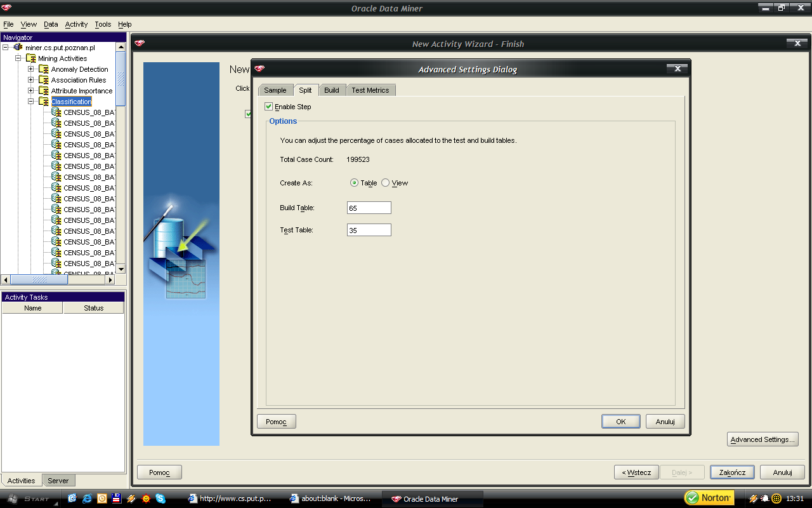812x508 pixels.
Task: Open the Tools menu
Action: point(103,24)
